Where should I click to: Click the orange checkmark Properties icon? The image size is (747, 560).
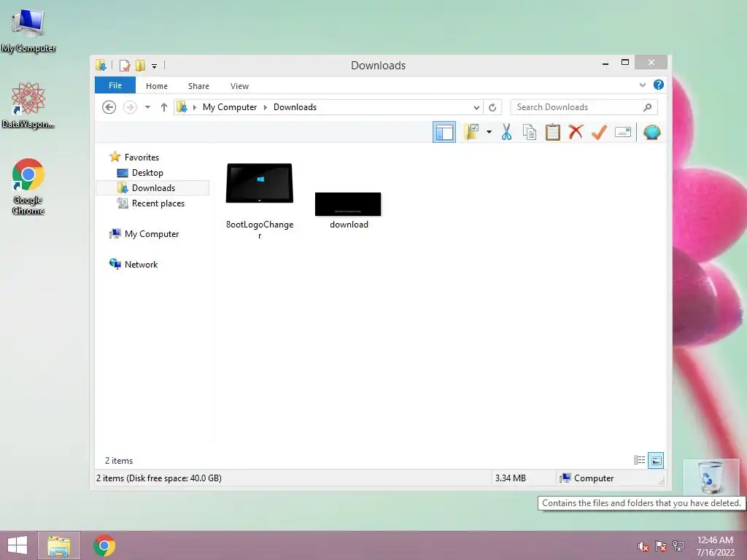(x=599, y=132)
